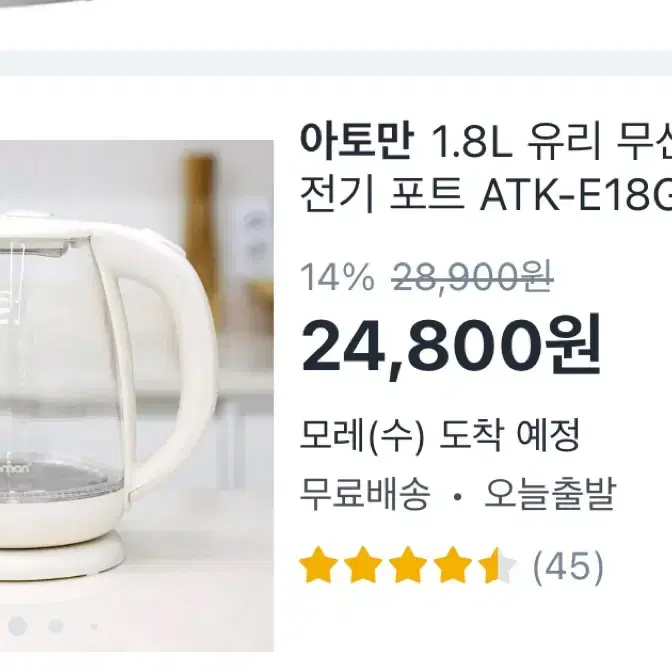Screen dimensions: 672x672
Task: Click the 무료배송 free shipping label
Action: click(365, 494)
